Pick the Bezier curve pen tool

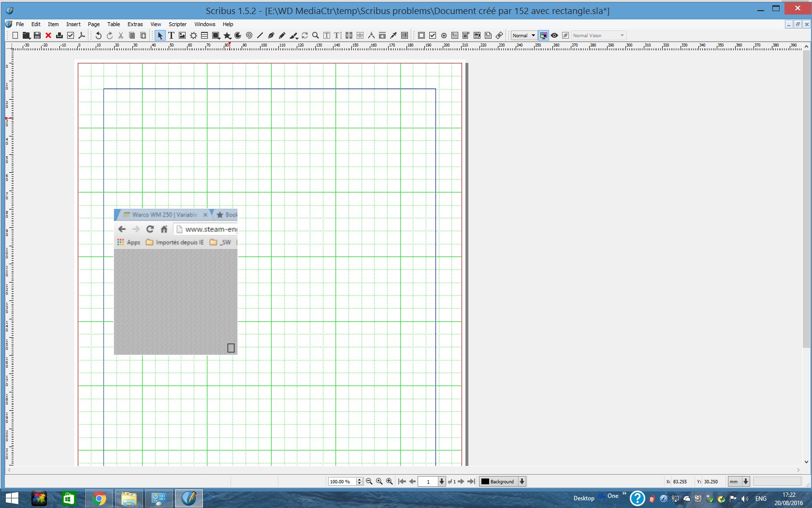pos(271,35)
